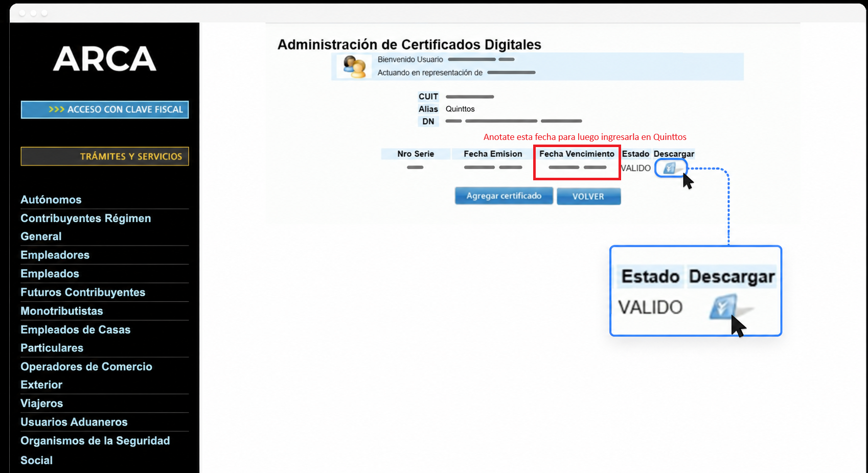Screen dimensions: 868x473
Task: Click the Nro Serie column header
Action: point(416,154)
